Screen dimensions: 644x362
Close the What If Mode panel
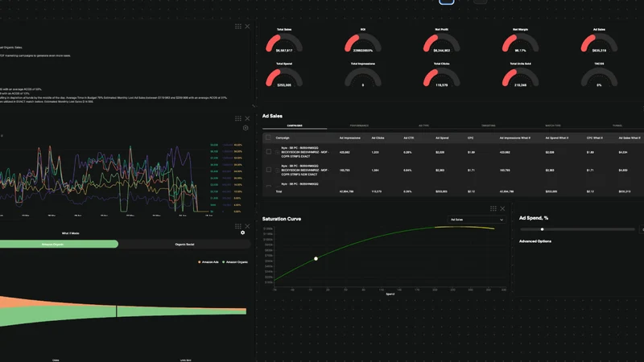coord(247,226)
